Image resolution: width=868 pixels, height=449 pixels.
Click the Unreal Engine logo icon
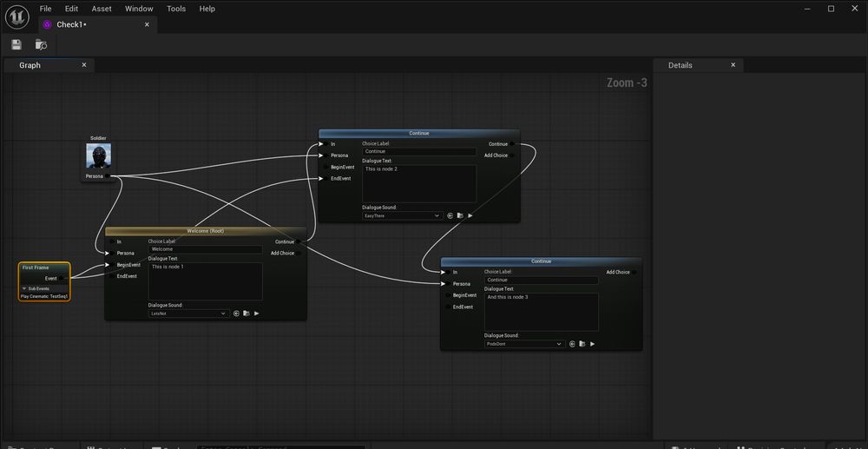(17, 17)
